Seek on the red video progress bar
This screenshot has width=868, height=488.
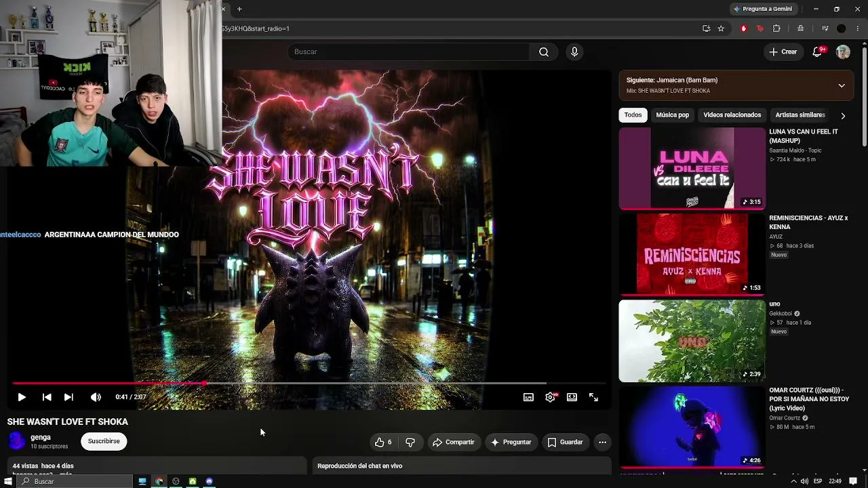click(309, 383)
